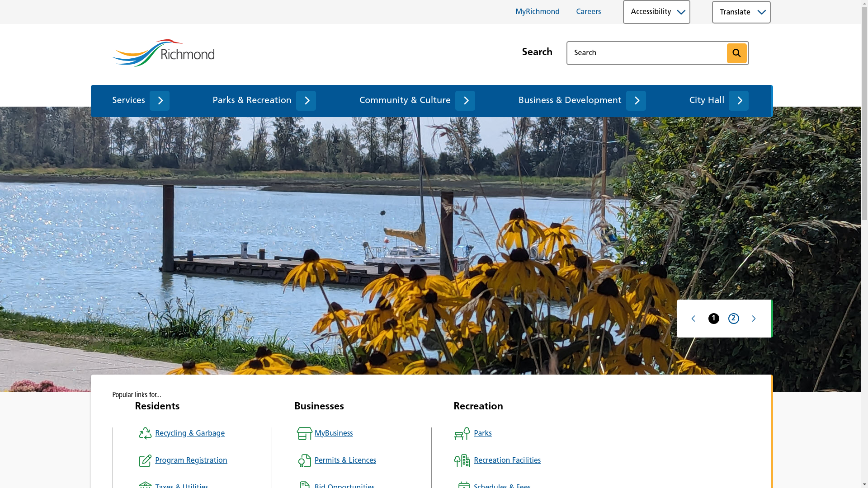868x488 pixels.
Task: Select carousel slide 1 indicator
Action: pyautogui.click(x=713, y=319)
